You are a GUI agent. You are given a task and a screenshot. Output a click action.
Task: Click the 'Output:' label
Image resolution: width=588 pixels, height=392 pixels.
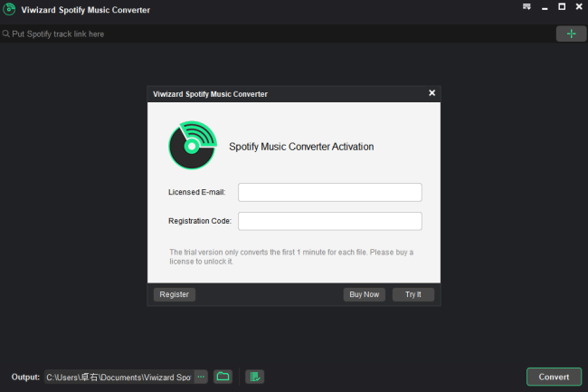click(x=25, y=377)
